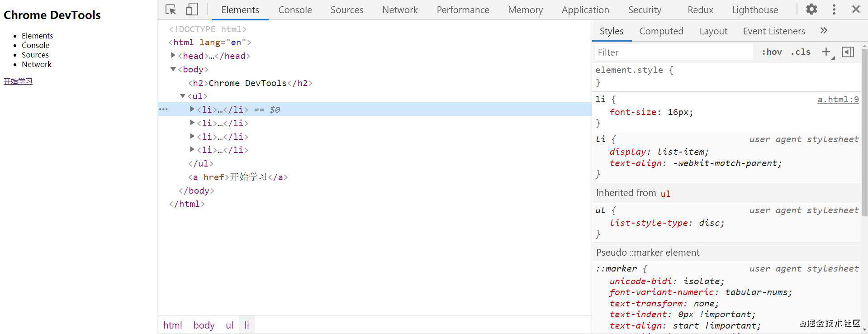This screenshot has width=868, height=334.
Task: Open the three-dot customize DevTools menu
Action: [x=834, y=9]
